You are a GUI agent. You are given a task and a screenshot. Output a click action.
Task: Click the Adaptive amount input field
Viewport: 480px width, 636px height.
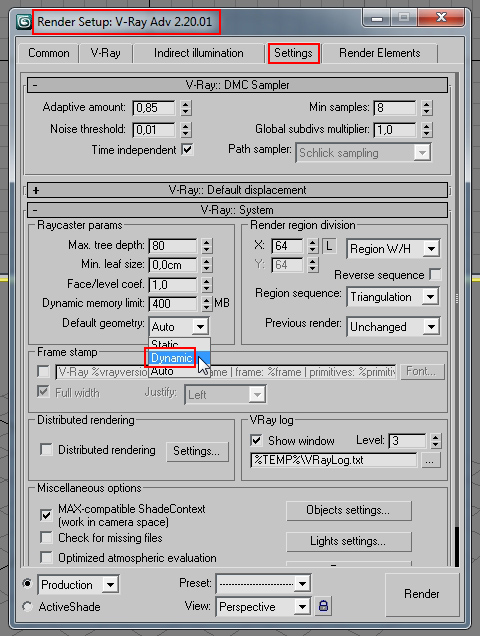click(154, 108)
